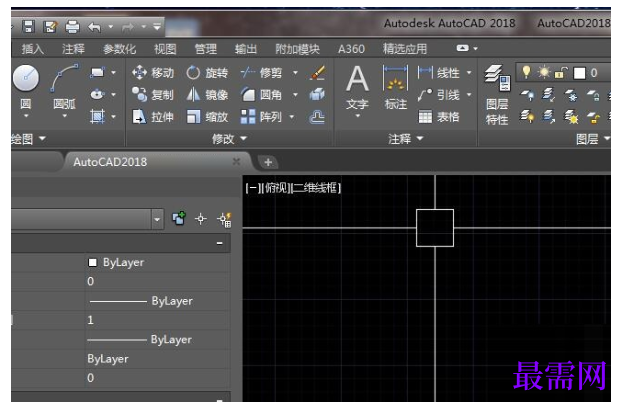Image resolution: width=625 pixels, height=407 pixels.
Task: Open the quick access toolbar customize dropdown
Action: (157, 27)
